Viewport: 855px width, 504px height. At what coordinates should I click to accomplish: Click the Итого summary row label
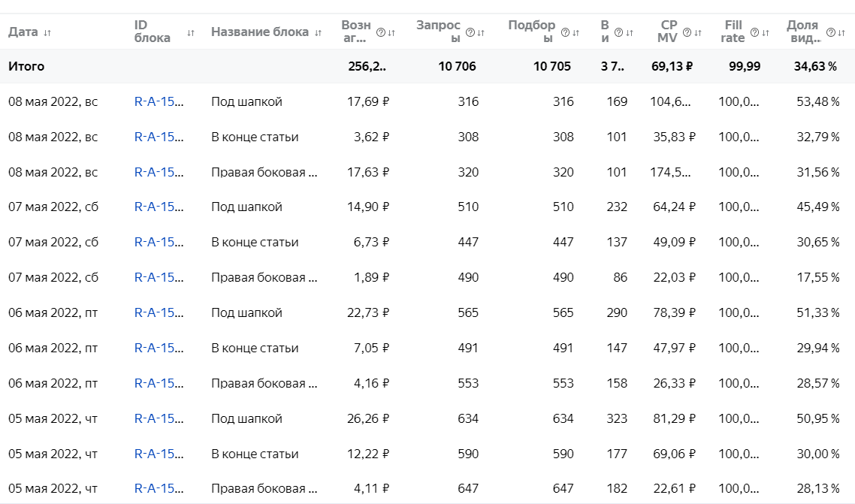[26, 66]
